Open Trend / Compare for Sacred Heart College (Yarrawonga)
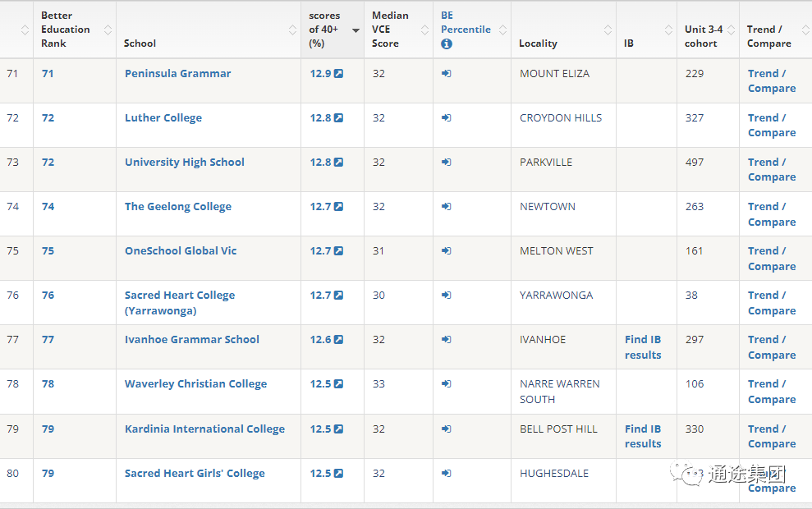The height and width of the screenshot is (509, 812). tap(772, 303)
